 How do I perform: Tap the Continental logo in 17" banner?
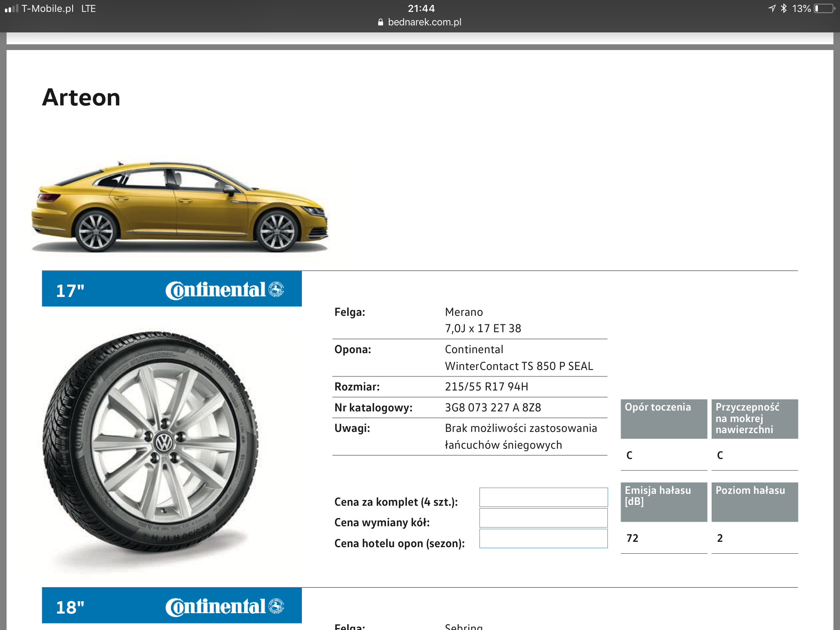coord(224,290)
